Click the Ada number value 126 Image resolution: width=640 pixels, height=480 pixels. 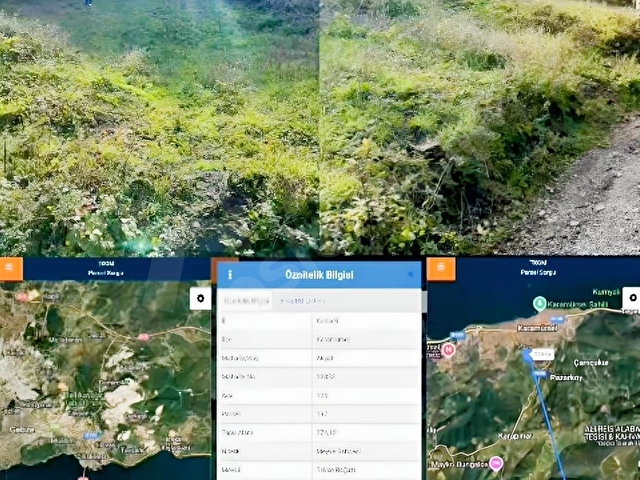tap(322, 396)
